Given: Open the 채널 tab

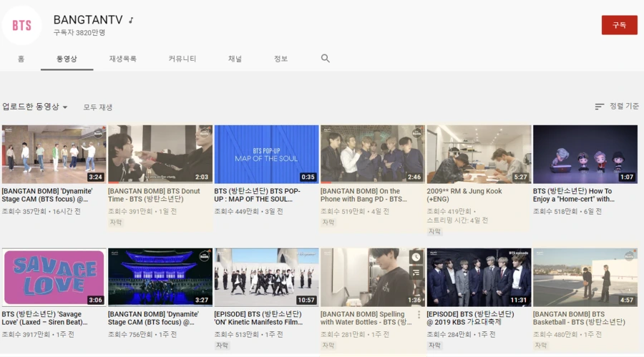Looking at the screenshot, I should (x=235, y=59).
